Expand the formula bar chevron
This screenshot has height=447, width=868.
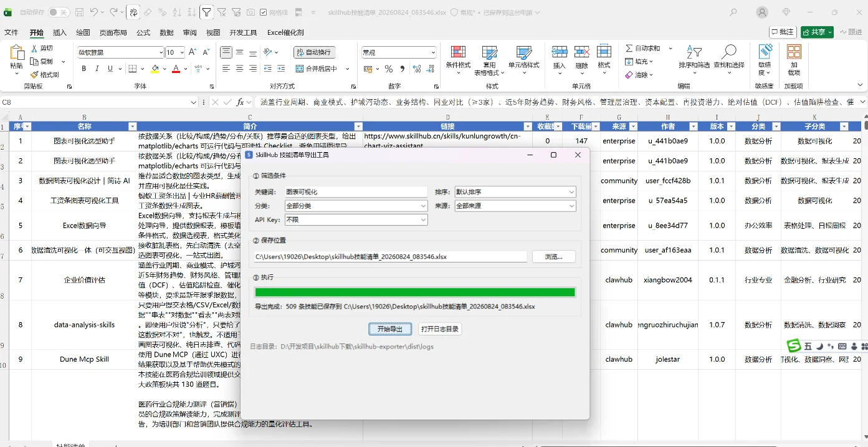862,102
